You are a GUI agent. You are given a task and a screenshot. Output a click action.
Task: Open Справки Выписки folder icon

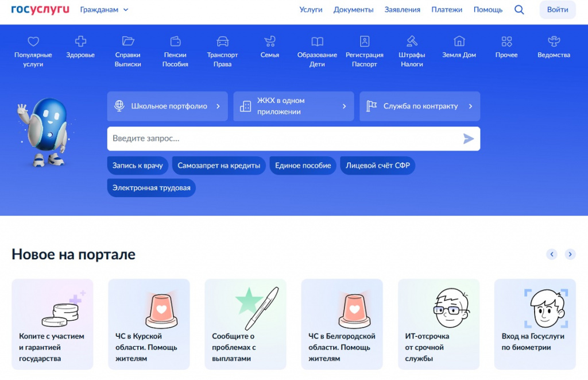coord(128,41)
